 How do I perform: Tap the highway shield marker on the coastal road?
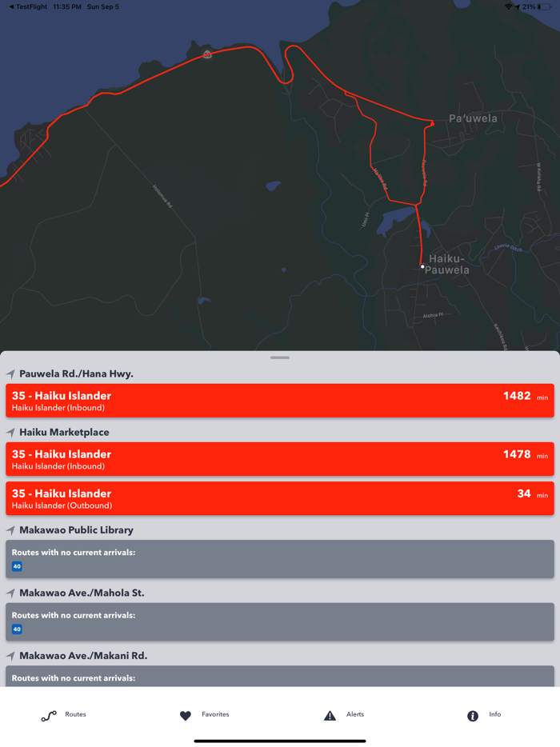207,54
